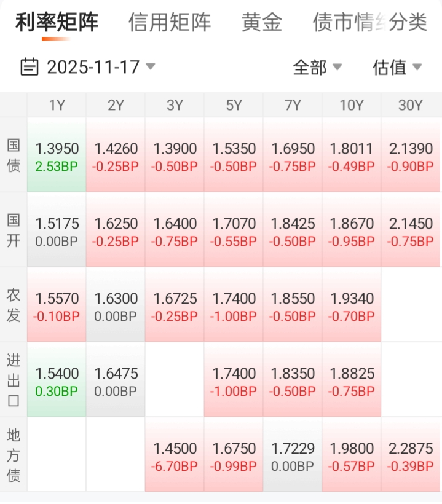This screenshot has width=442, height=504.
Task: Click the 10Y column header
Action: coord(352,105)
